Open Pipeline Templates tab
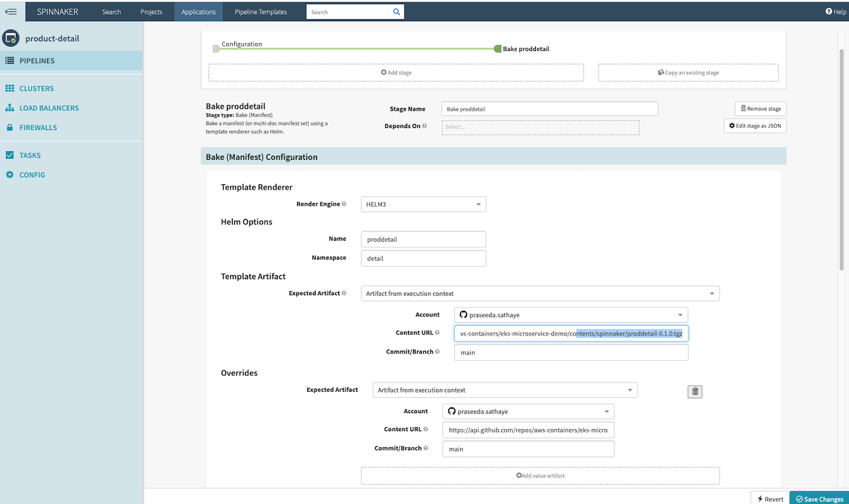This screenshot has width=849, height=504. coord(261,12)
